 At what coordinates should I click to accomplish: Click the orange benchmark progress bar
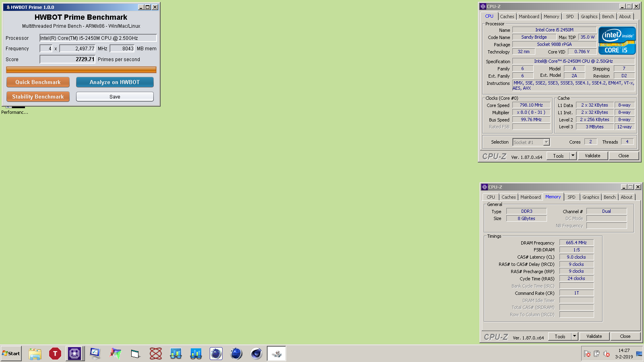click(x=81, y=70)
